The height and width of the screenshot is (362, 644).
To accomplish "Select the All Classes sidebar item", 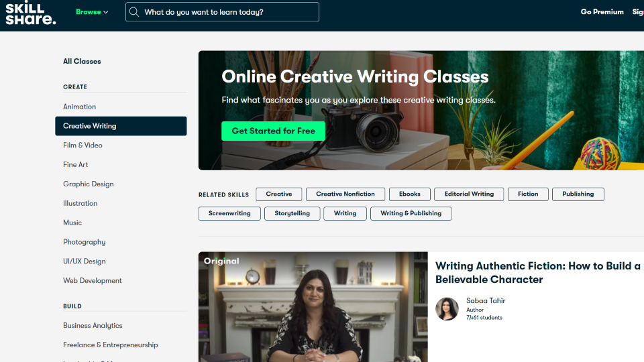I will tap(82, 61).
